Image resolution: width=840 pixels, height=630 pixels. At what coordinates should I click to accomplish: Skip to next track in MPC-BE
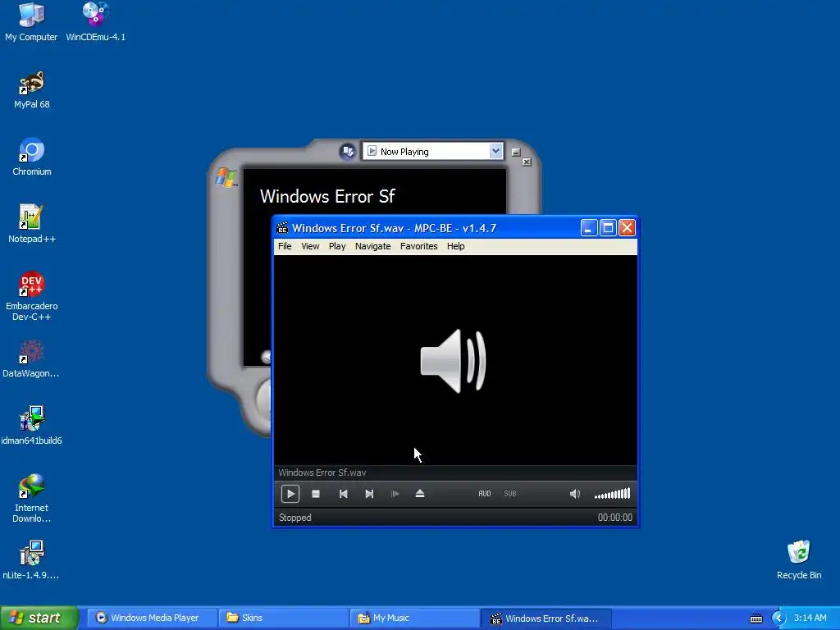tap(369, 494)
